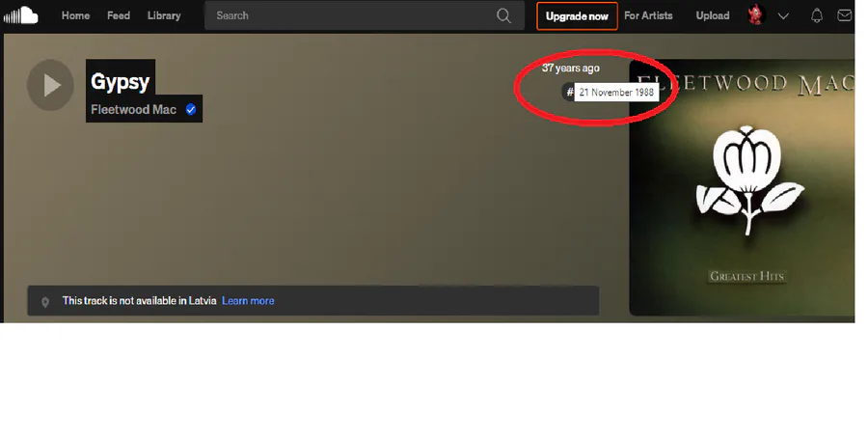Open the Library tab

click(x=164, y=15)
